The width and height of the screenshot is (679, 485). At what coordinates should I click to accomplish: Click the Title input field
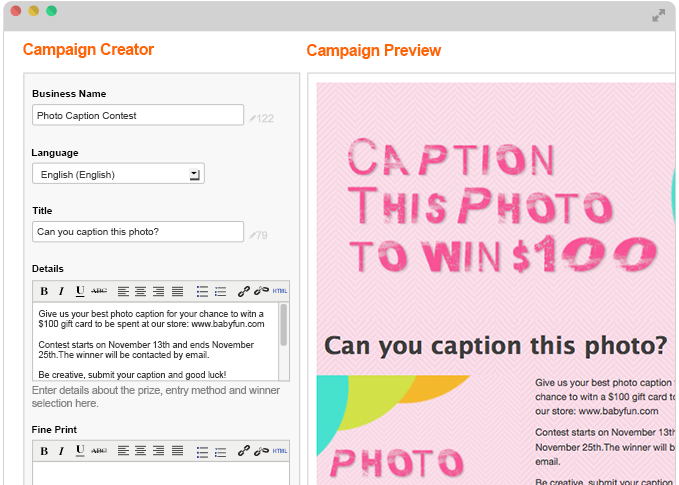point(138,232)
